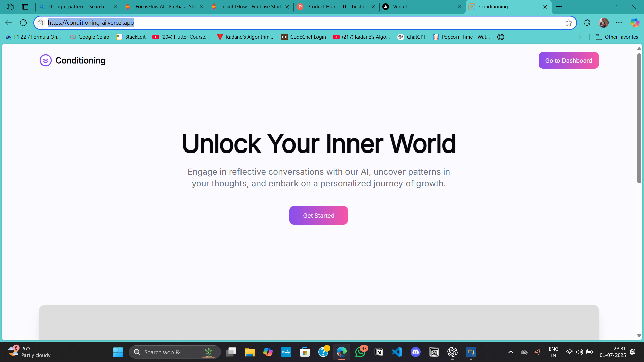Open the browser profile avatar
The height and width of the screenshot is (362, 644).
tap(604, 23)
